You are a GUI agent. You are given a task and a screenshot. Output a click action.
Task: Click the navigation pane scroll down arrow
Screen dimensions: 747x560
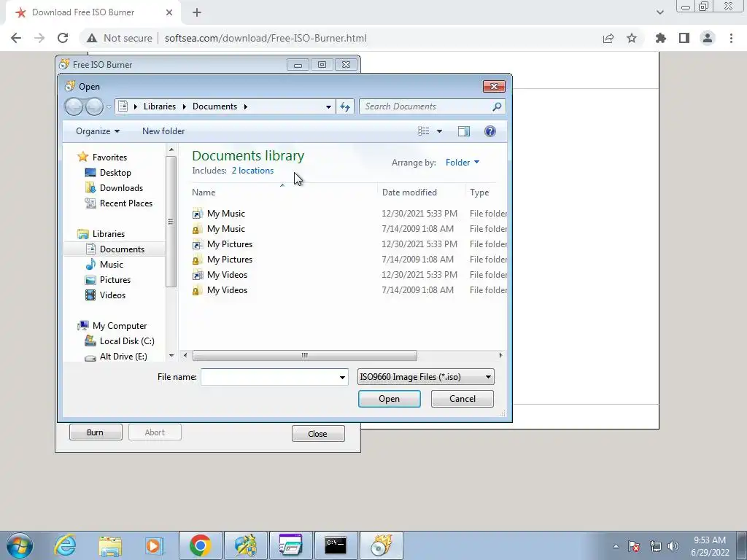171,356
